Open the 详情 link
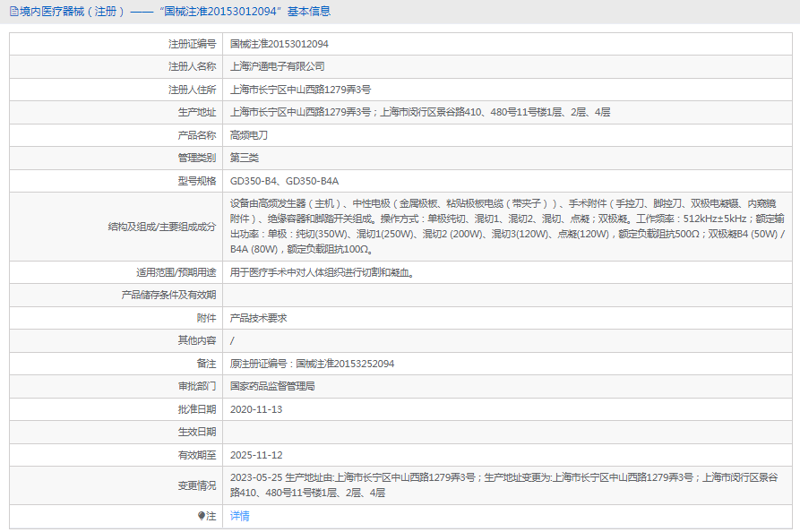The width and height of the screenshot is (800, 532). coord(239,516)
